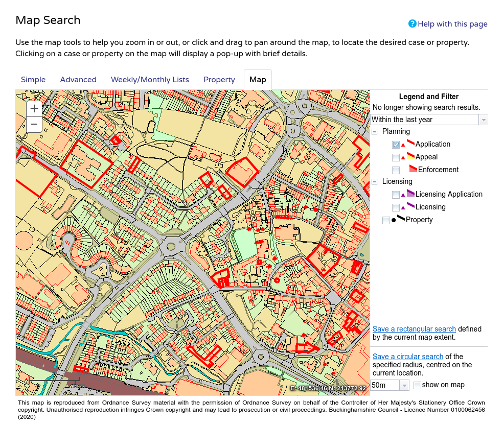Uncheck the Application checkbox
The width and height of the screenshot is (504, 425).
coord(396,145)
